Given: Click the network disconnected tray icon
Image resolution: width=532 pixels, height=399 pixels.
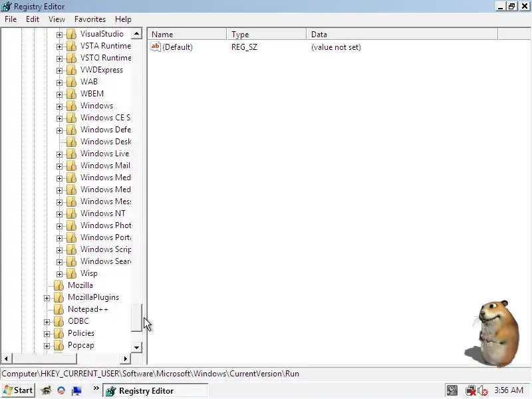Looking at the screenshot, I should [x=470, y=390].
